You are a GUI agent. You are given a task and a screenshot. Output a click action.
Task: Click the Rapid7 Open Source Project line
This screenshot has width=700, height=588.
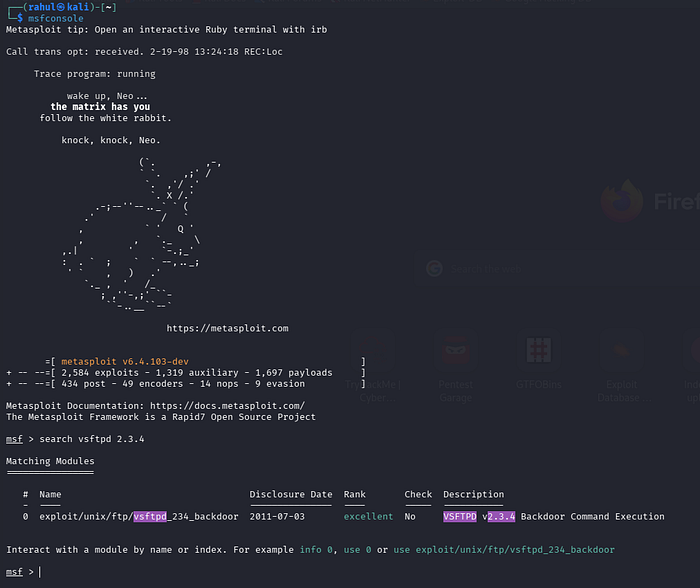(161, 417)
